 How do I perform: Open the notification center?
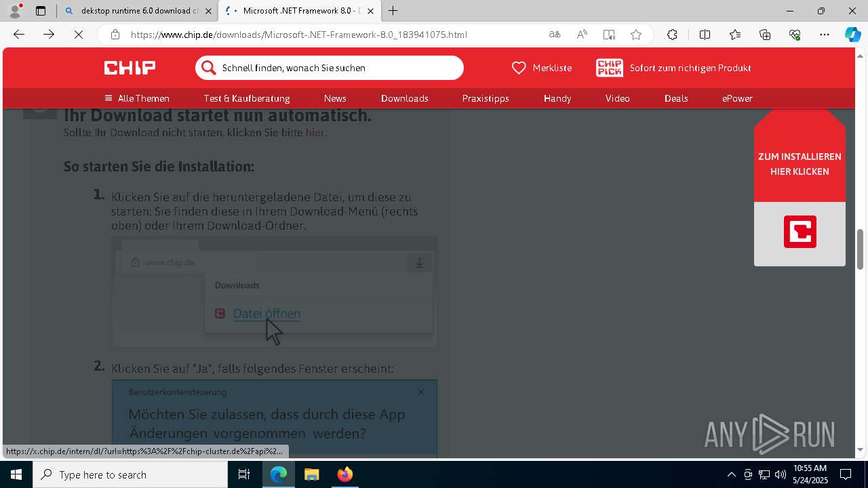(x=846, y=474)
